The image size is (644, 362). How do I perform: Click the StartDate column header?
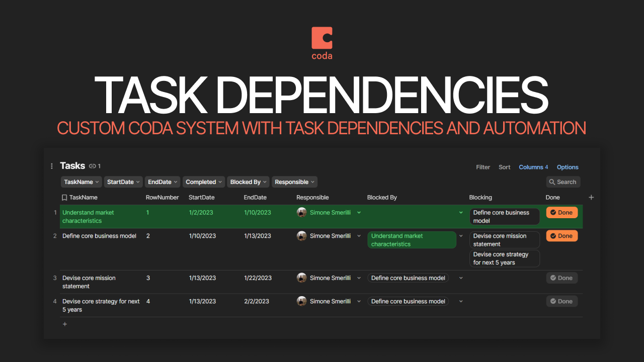pyautogui.click(x=202, y=198)
